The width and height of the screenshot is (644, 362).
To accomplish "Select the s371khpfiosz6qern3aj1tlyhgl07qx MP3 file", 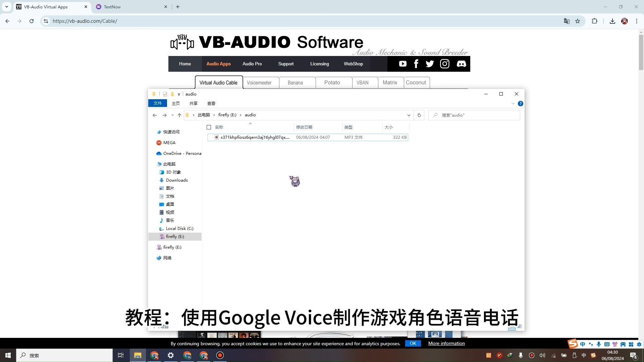I will point(308,137).
